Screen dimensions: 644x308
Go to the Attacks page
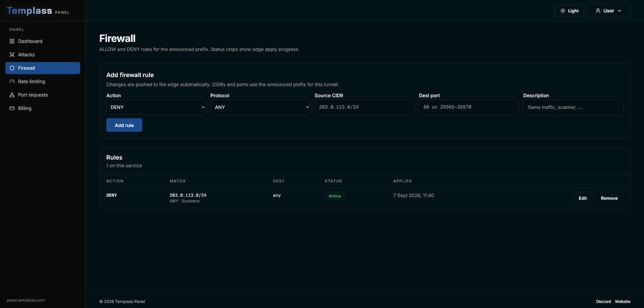tap(43, 55)
